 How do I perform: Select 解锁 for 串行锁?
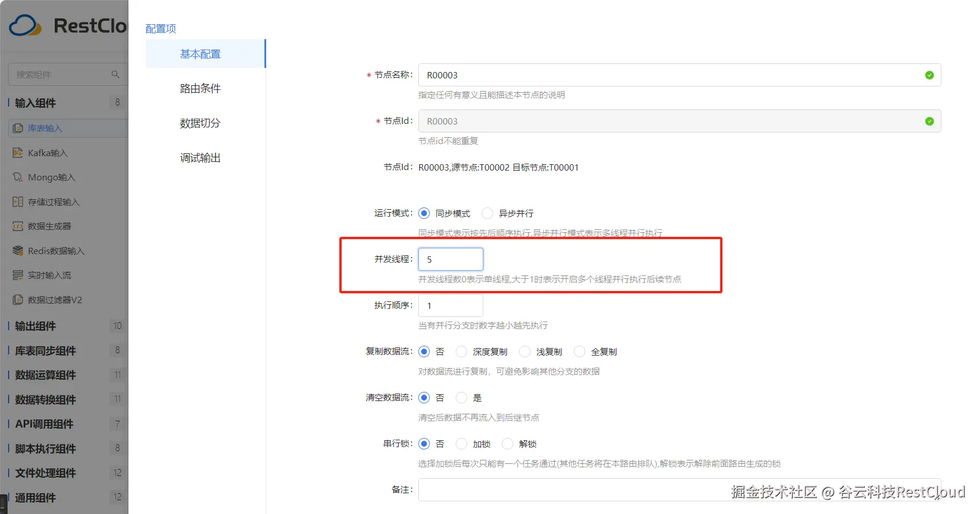coord(508,444)
